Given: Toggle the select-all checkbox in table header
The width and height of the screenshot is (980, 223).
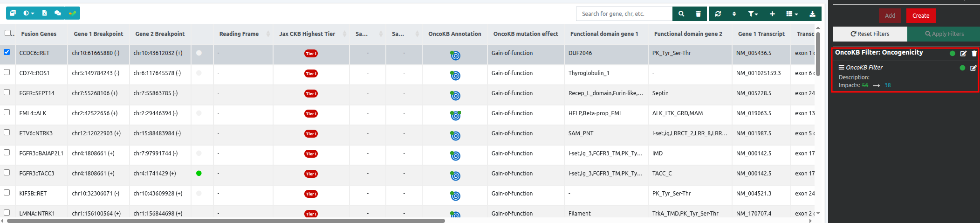Looking at the screenshot, I should tap(8, 33).
